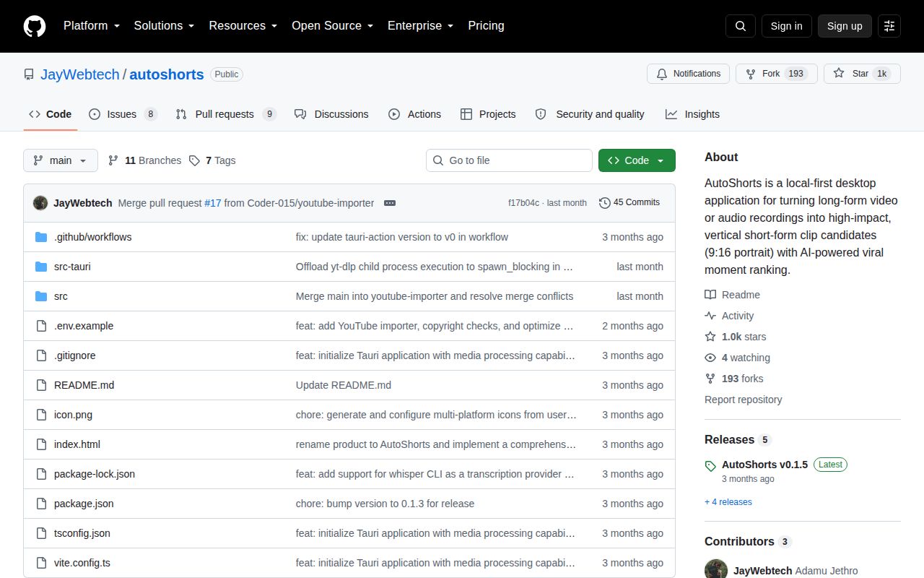
Task: Open the Open Source dropdown
Action: point(333,26)
